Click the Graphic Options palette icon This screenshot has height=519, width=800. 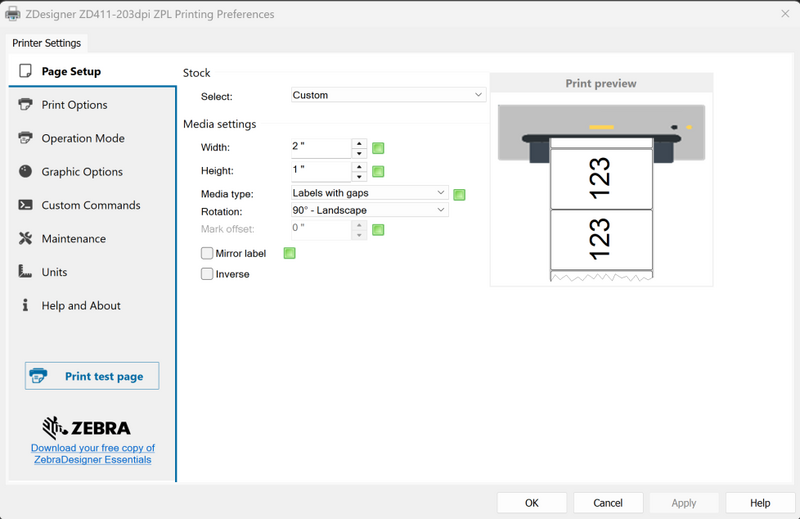25,171
